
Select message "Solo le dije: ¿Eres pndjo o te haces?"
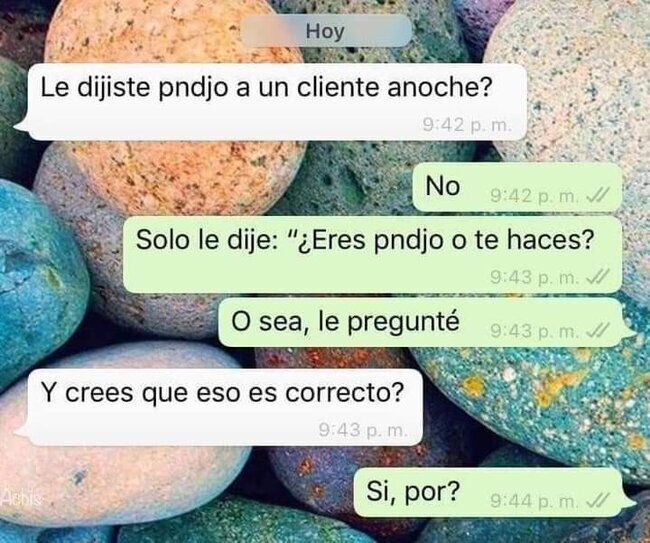point(373,255)
